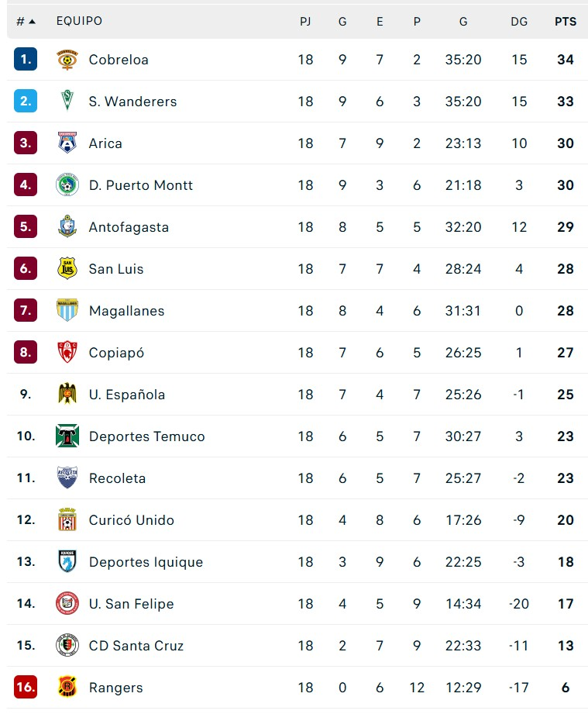Click the Rangers club badge
This screenshot has width=588, height=714.
[x=67, y=687]
